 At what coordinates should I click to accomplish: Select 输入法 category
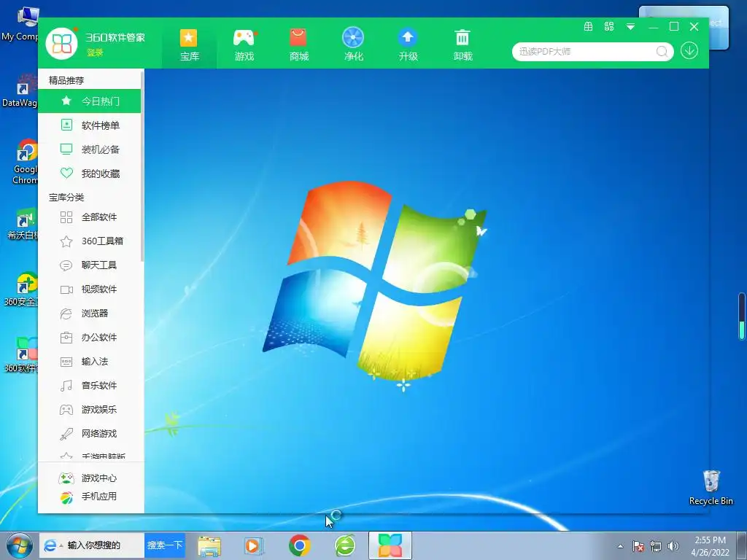[x=89, y=362]
